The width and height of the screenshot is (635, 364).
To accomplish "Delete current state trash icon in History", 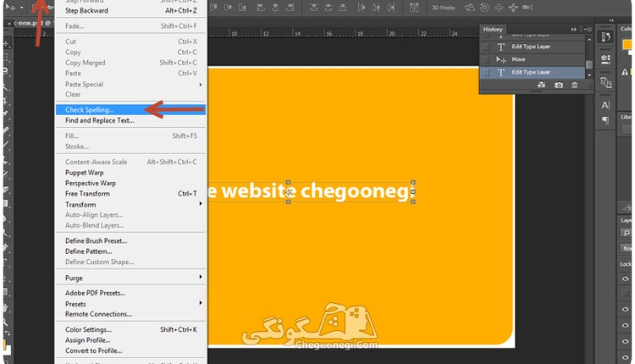I will pyautogui.click(x=575, y=85).
